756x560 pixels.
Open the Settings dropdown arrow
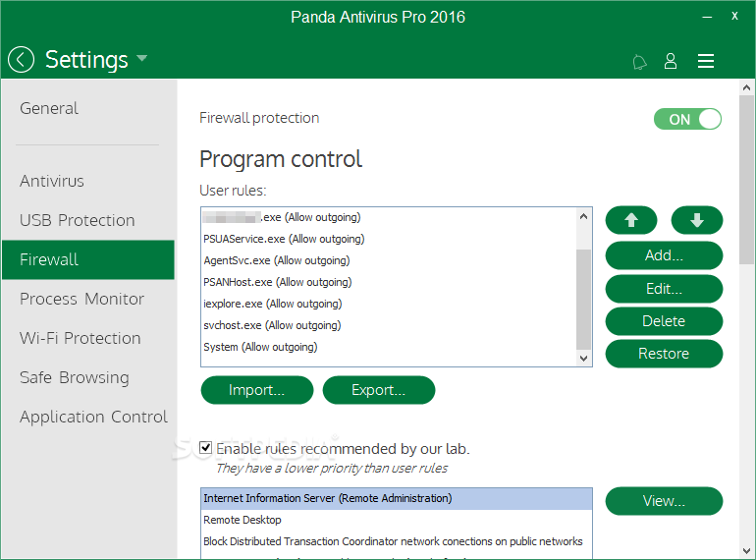click(141, 58)
